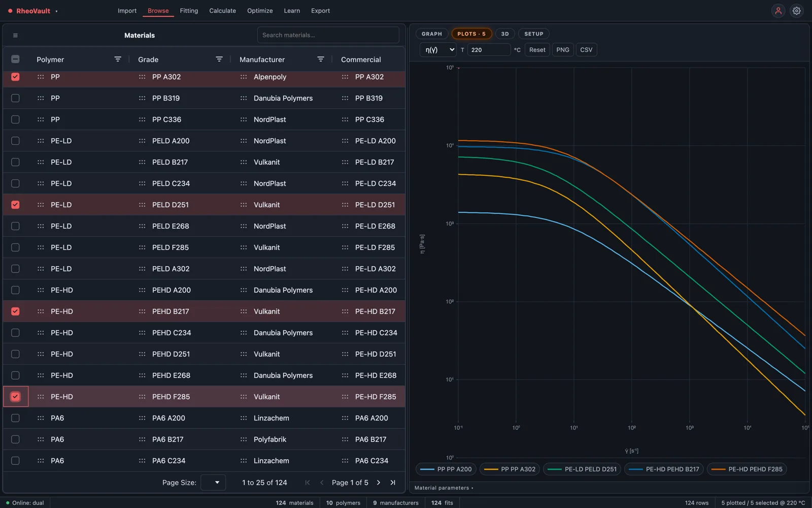This screenshot has width=812, height=508.
Task: Edit the temperature T value field
Action: (489, 50)
